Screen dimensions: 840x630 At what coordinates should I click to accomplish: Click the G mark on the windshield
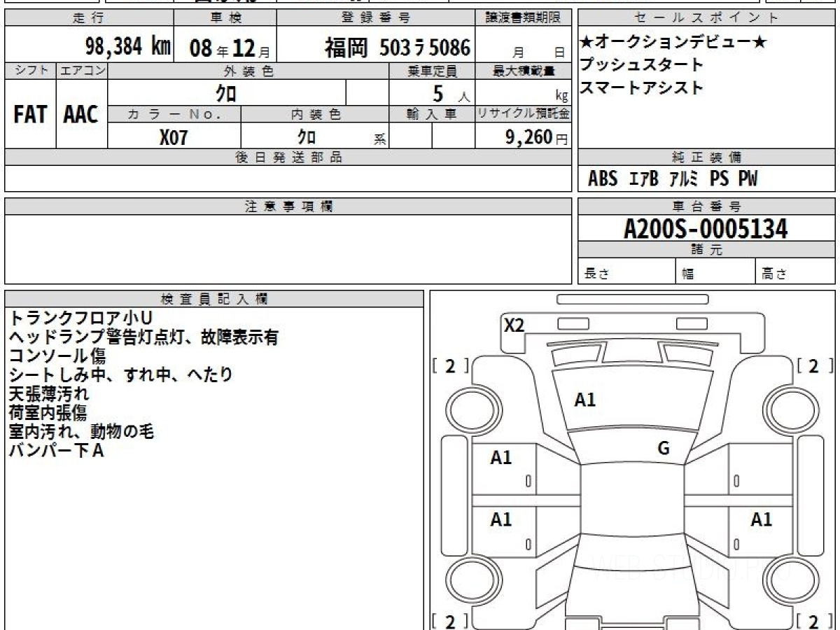[664, 449]
